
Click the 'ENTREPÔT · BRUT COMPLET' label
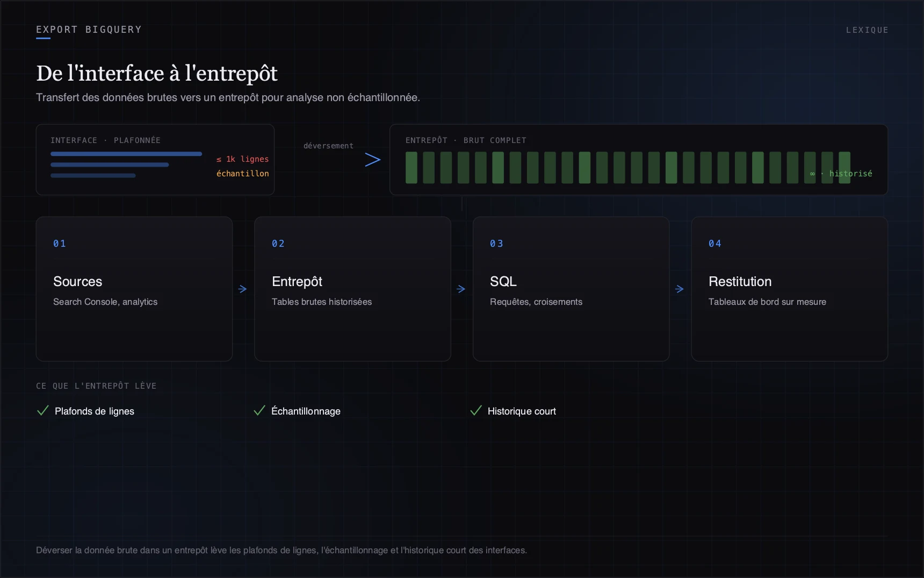[466, 140]
